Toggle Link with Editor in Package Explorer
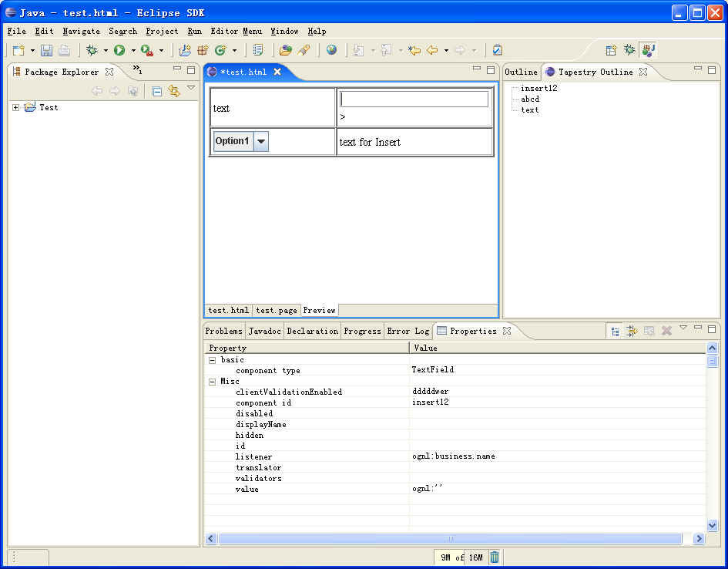Viewport: 728px width, 569px height. [x=174, y=91]
